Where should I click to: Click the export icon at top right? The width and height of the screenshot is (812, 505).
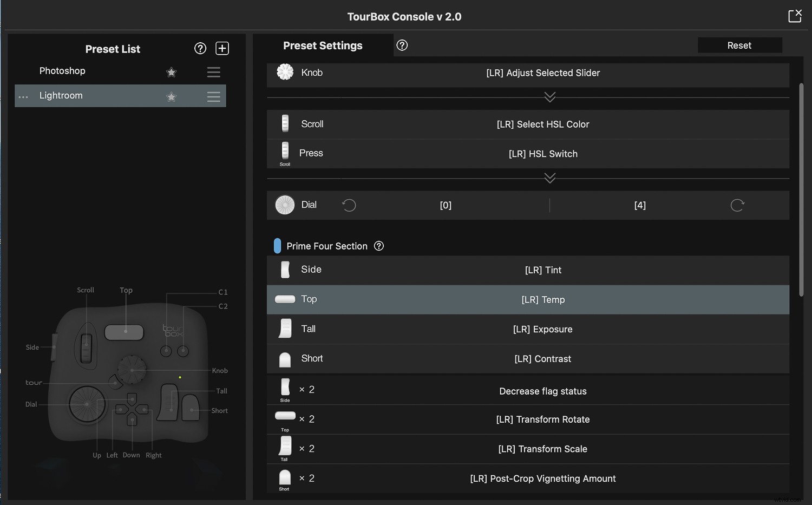click(795, 16)
